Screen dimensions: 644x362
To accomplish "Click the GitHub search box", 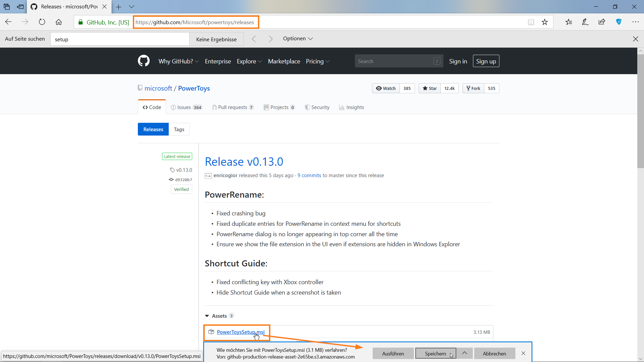I will click(x=399, y=61).
